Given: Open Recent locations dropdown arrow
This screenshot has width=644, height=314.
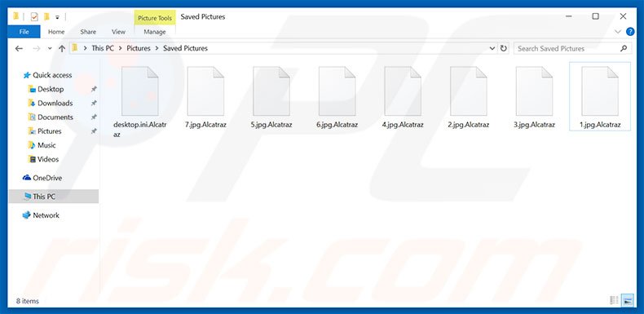Looking at the screenshot, I should (x=50, y=48).
